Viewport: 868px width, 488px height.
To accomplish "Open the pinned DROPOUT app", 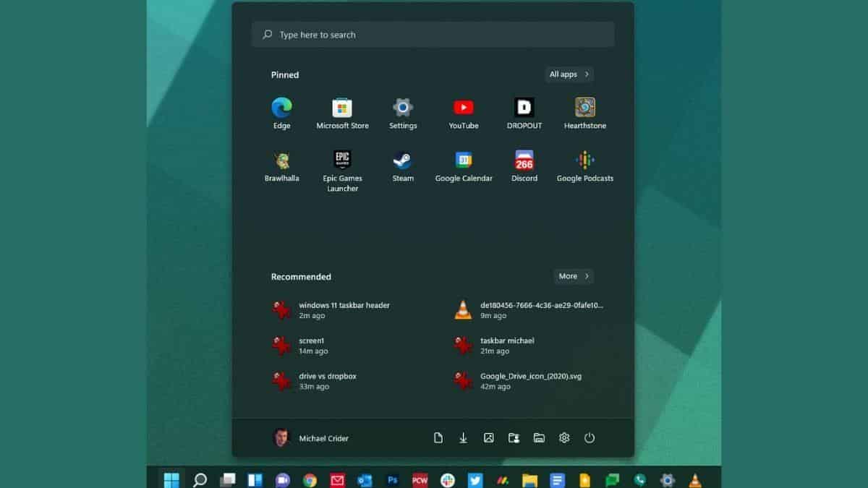I will (524, 108).
